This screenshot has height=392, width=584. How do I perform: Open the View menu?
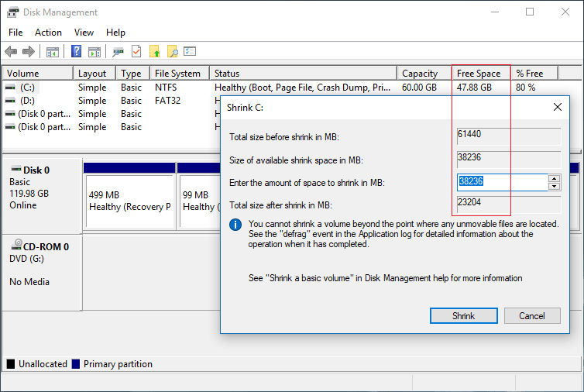[84, 33]
